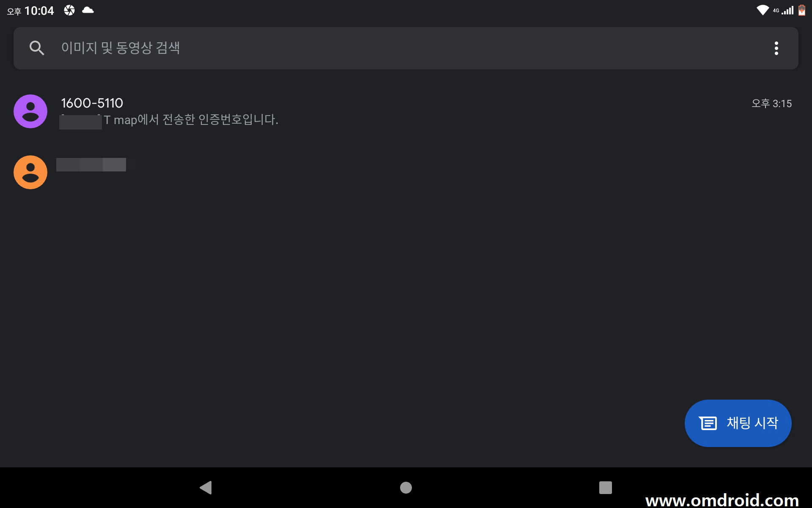
Task: Tap the orange contact avatar
Action: [30, 172]
